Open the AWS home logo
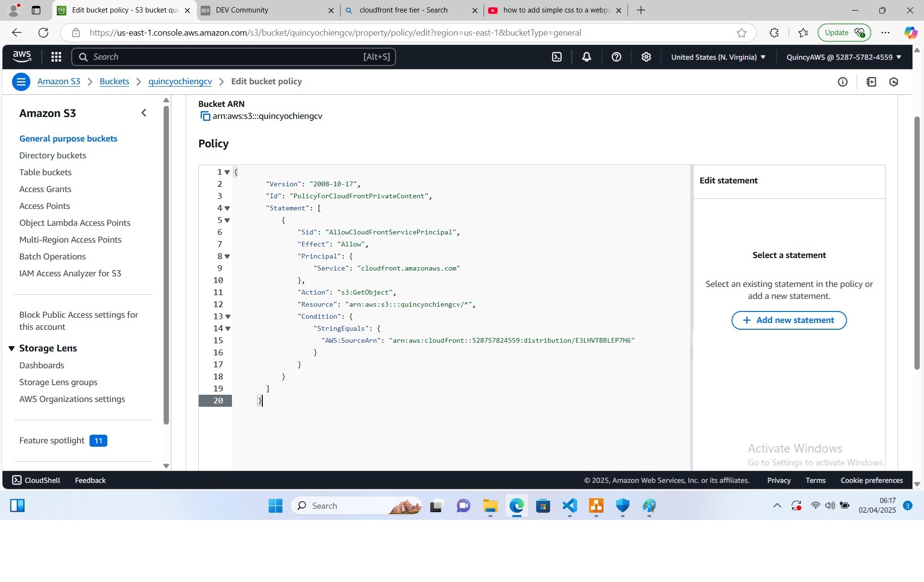Image resolution: width=924 pixels, height=582 pixels. [22, 57]
